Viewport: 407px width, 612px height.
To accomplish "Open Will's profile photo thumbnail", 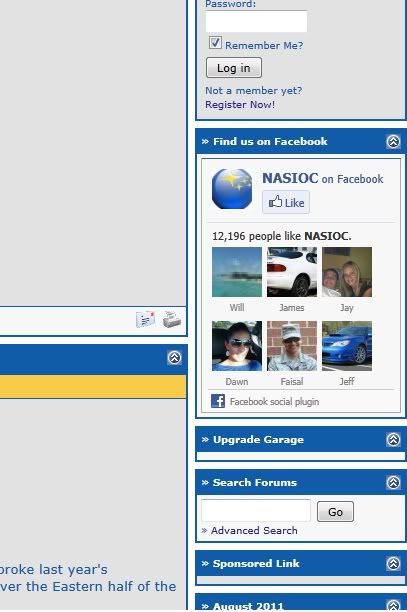I will point(237,272).
